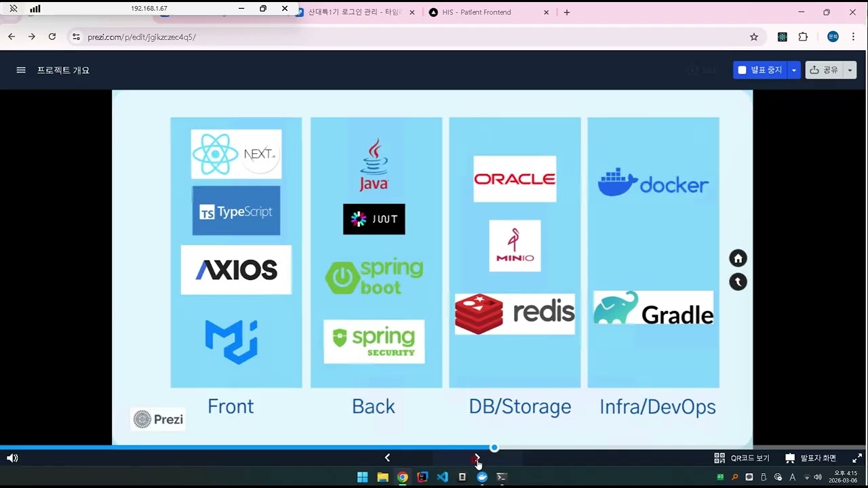Viewport: 868px width, 488px height.
Task: Click the return-up arrow icon below home
Action: (x=738, y=282)
